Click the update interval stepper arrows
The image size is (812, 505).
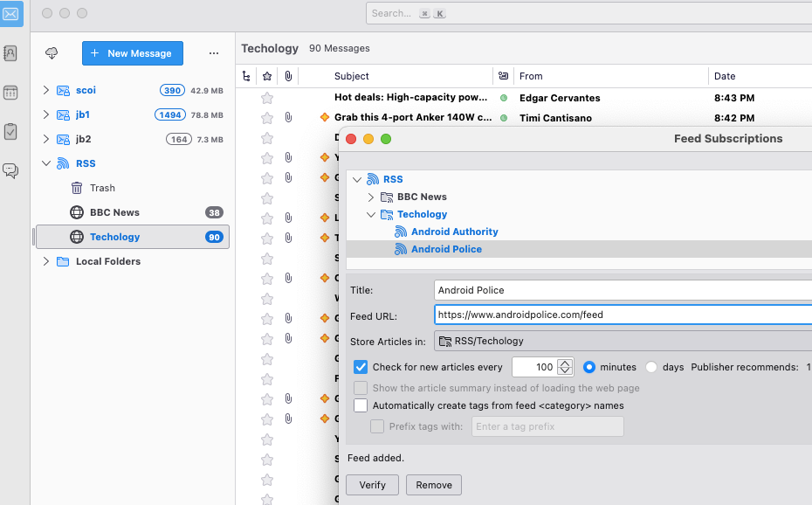[565, 367]
